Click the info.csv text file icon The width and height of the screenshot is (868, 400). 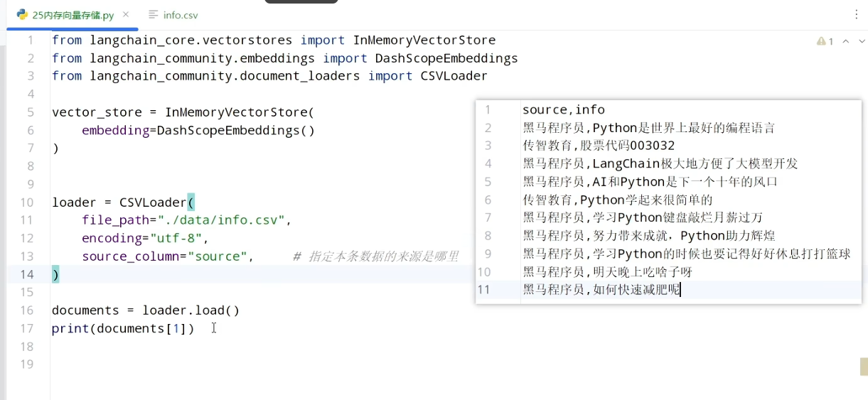pyautogui.click(x=153, y=15)
